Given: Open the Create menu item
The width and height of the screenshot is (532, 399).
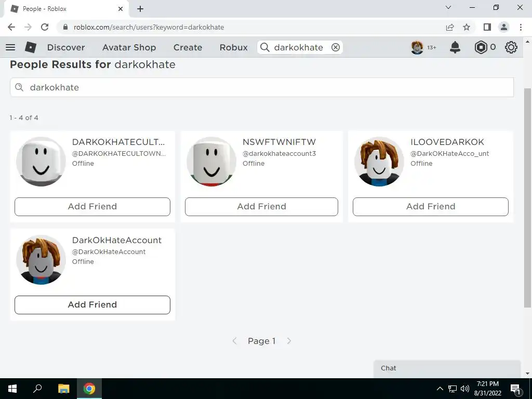Looking at the screenshot, I should point(188,47).
